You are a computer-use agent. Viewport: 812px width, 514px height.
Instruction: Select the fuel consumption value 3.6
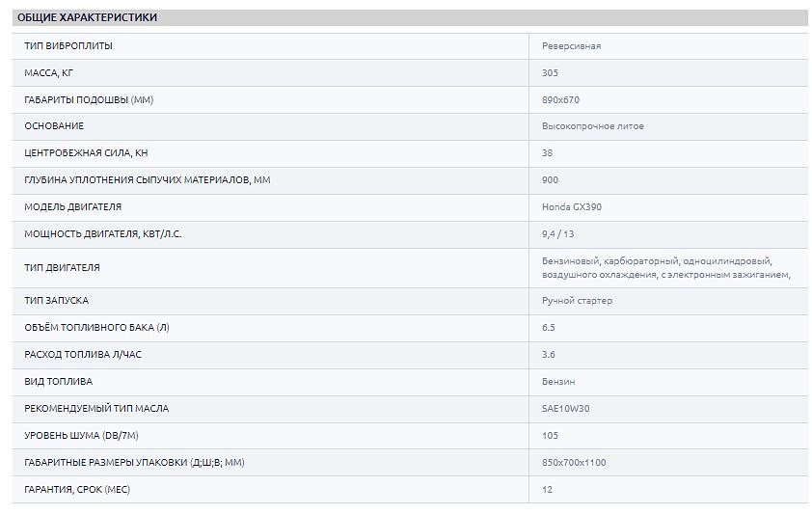(549, 355)
